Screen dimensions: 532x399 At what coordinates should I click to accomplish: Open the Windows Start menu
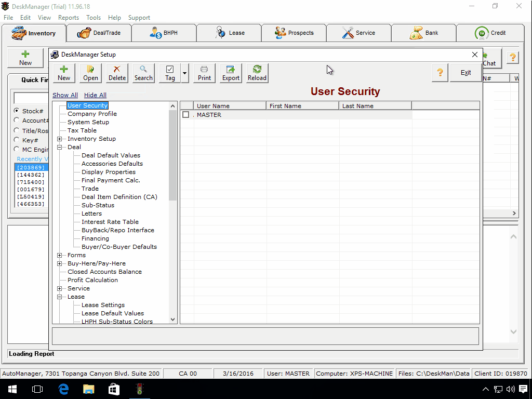click(12, 389)
